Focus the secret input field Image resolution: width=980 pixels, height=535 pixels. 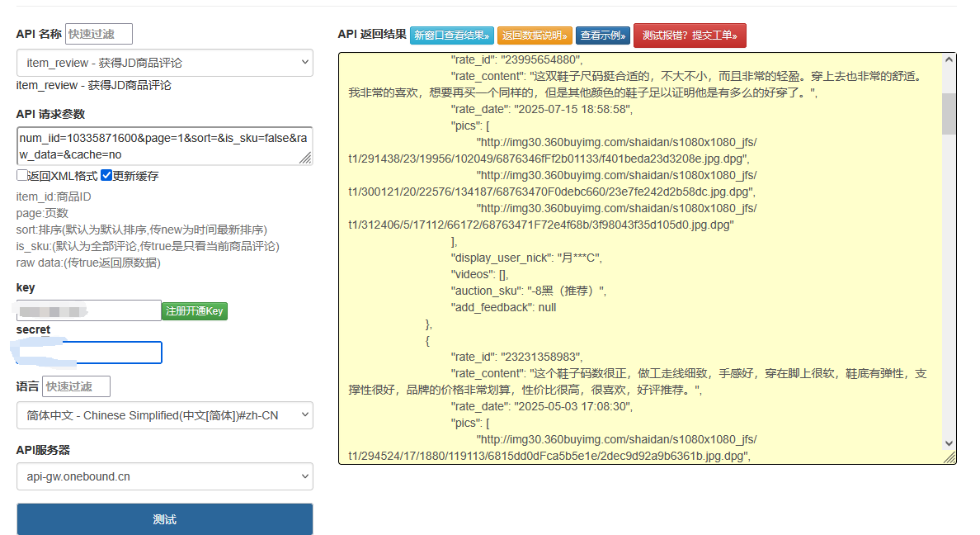(x=89, y=353)
